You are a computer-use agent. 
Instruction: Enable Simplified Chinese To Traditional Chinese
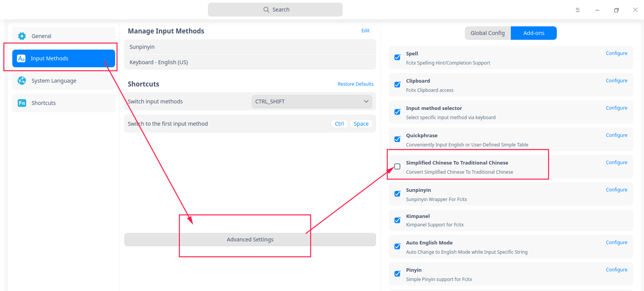tap(397, 166)
